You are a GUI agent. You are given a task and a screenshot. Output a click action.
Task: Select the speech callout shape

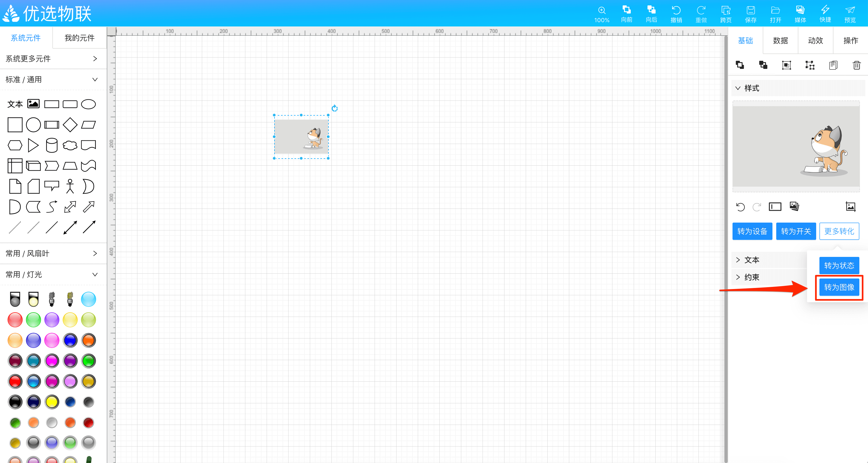[52, 186]
